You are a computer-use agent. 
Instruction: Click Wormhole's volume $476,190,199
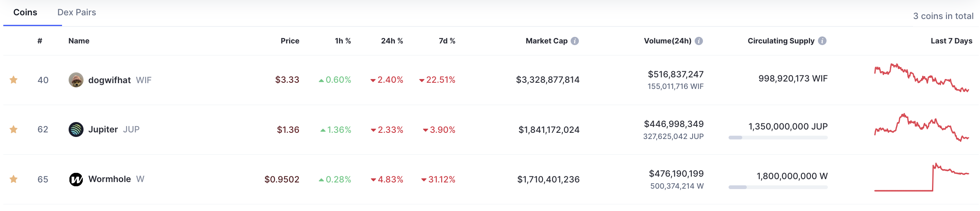pos(676,174)
